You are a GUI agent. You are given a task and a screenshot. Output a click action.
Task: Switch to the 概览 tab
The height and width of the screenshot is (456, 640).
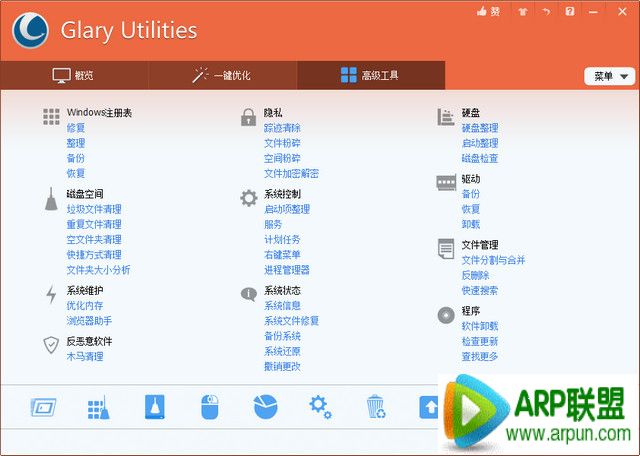point(73,76)
